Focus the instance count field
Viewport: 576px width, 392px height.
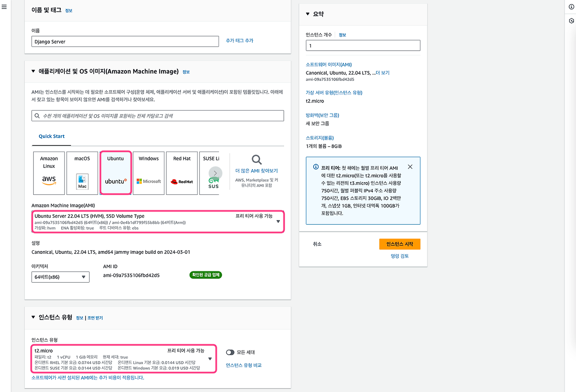point(363,45)
